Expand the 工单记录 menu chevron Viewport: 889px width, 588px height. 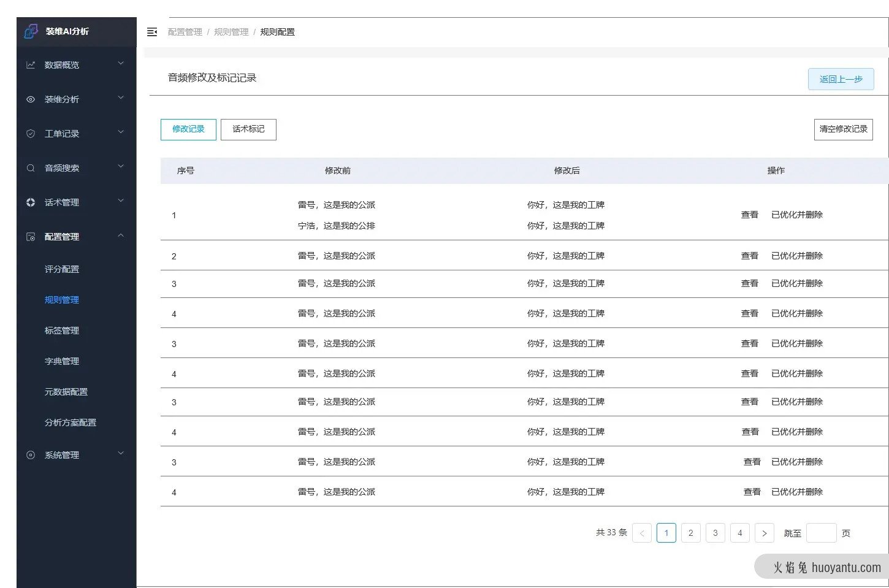[x=121, y=132]
